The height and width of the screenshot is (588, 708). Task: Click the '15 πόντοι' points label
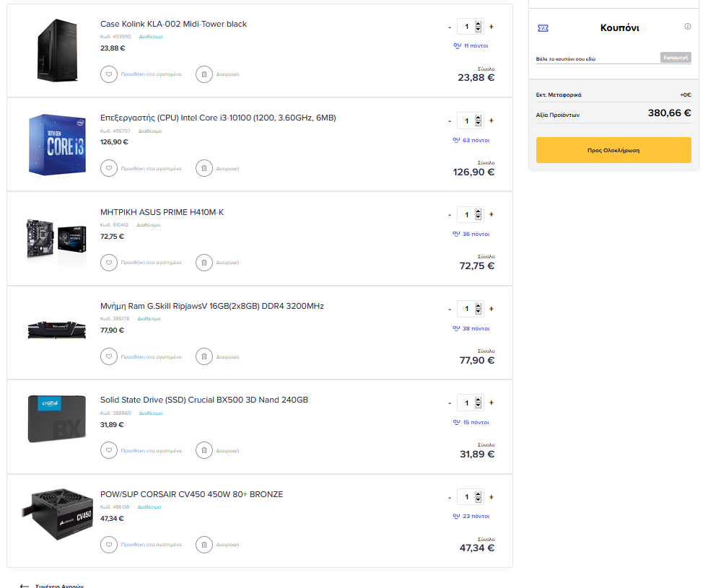pos(476,422)
